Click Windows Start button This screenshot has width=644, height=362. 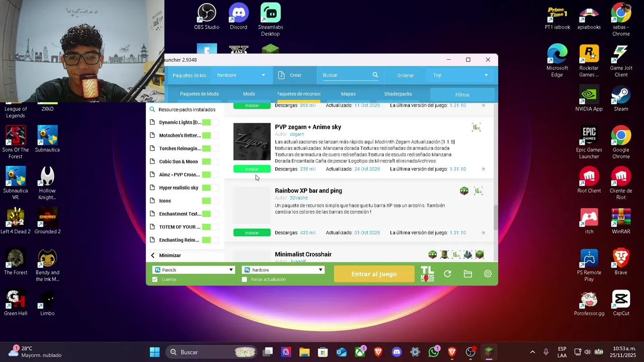pyautogui.click(x=154, y=352)
